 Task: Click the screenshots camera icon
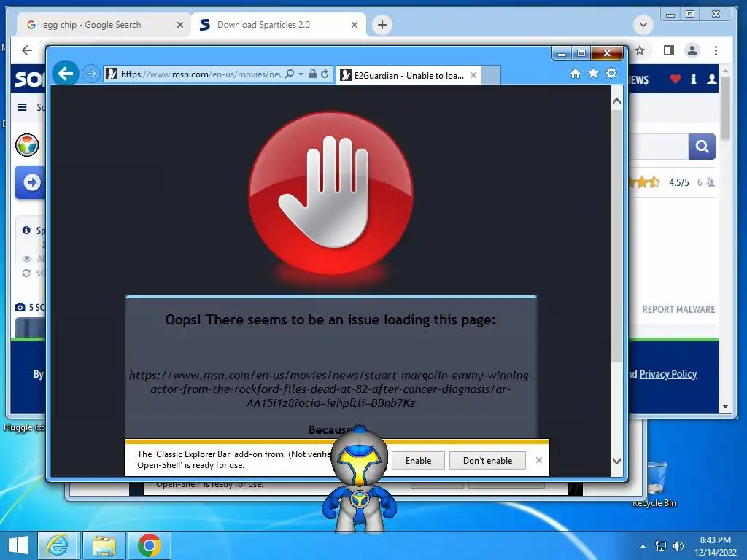pos(20,307)
